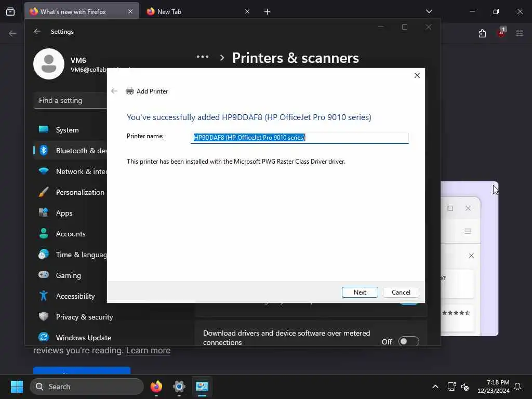This screenshot has width=532, height=399.
Task: Click the Privacy shield icon
Action: pyautogui.click(x=44, y=316)
